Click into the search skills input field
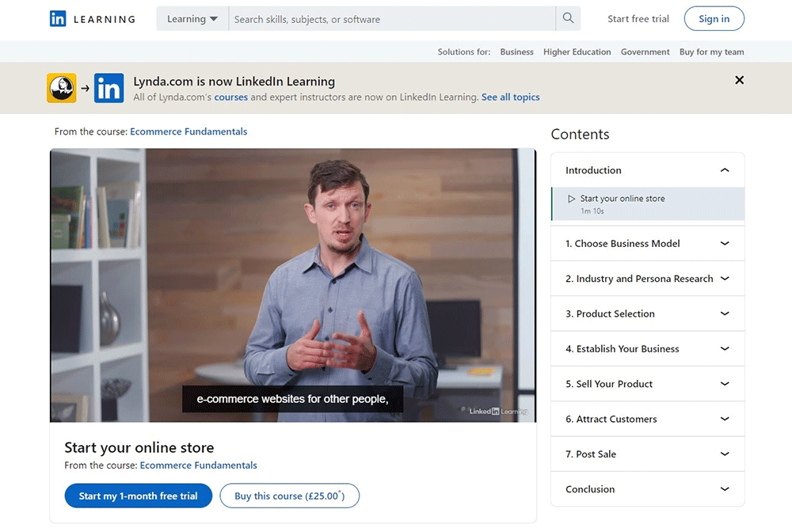The width and height of the screenshot is (792, 532). click(x=392, y=19)
